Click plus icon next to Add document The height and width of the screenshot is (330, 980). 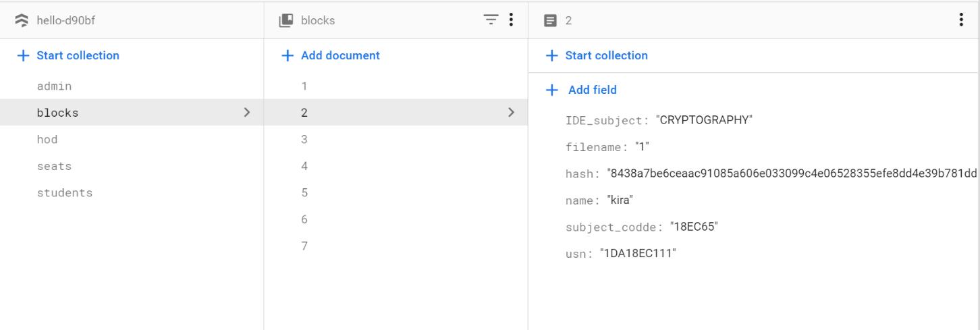coord(288,55)
